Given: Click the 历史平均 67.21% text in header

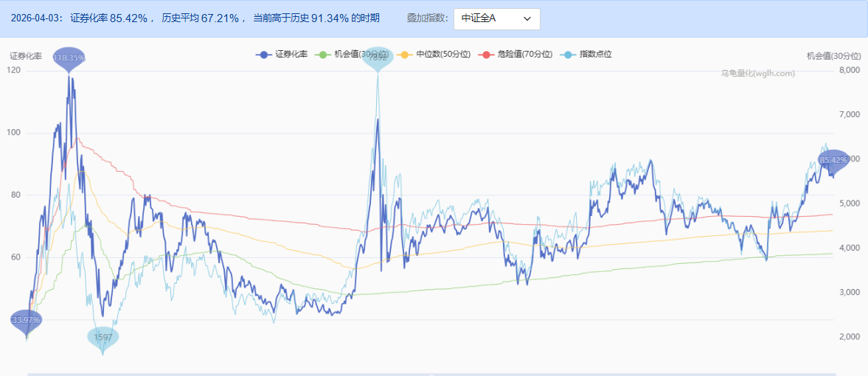Looking at the screenshot, I should pos(201,18).
